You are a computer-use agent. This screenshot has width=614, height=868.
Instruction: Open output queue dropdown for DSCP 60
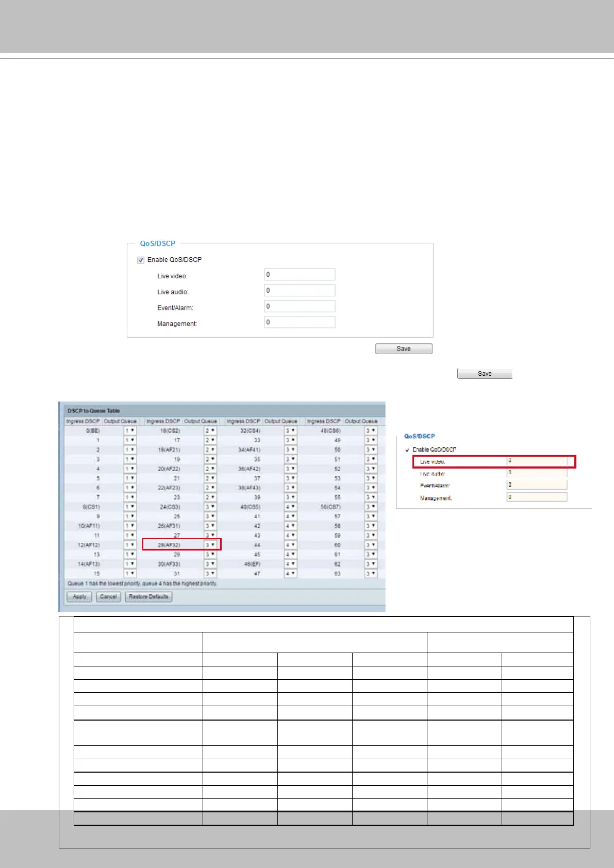point(371,545)
